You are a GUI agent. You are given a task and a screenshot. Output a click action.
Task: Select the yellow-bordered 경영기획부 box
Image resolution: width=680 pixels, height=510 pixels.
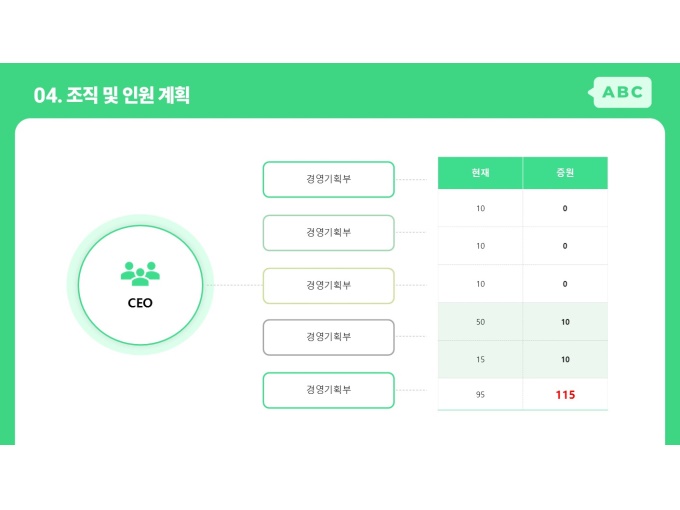329,285
